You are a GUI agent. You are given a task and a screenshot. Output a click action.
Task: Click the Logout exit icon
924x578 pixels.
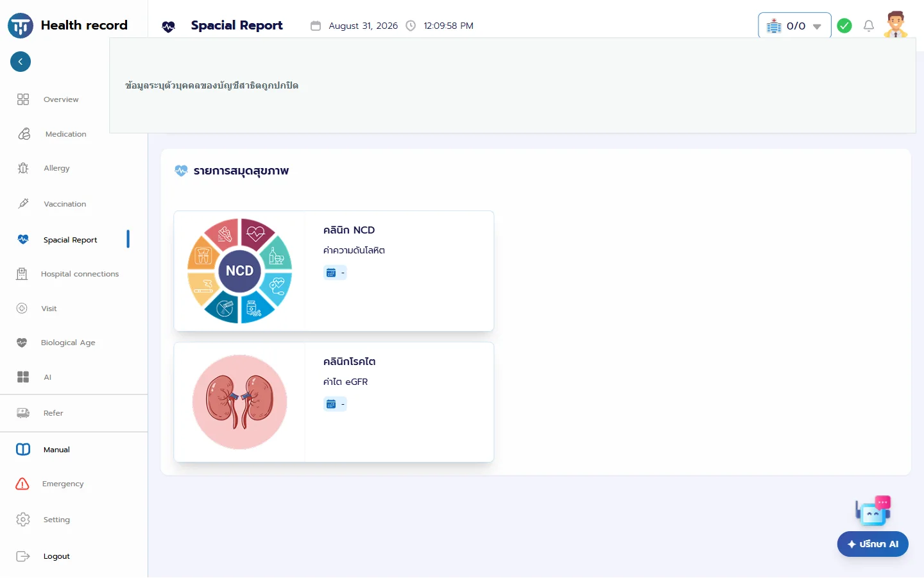click(x=23, y=556)
